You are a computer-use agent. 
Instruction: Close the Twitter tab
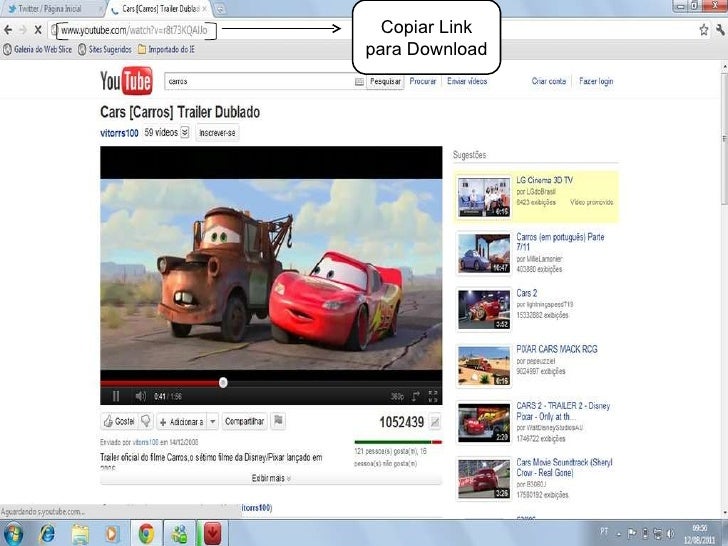click(100, 9)
